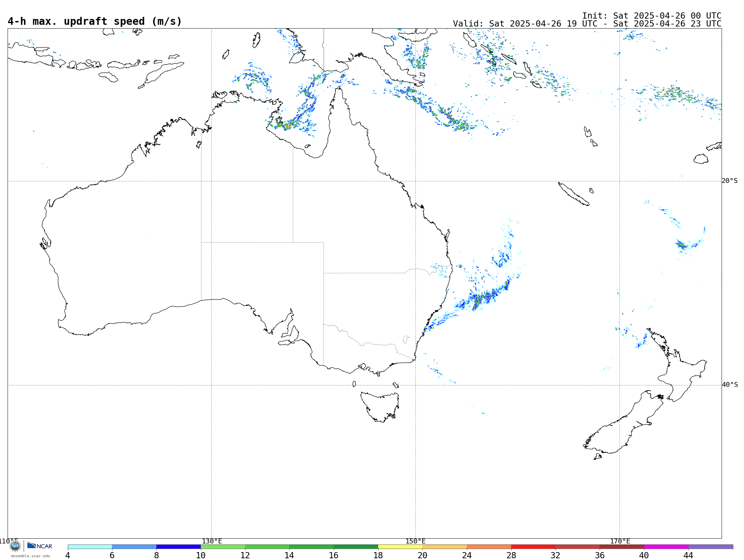This screenshot has width=744, height=560.
Task: Open the ensemble.ucar.edu text link
Action: coord(30,556)
